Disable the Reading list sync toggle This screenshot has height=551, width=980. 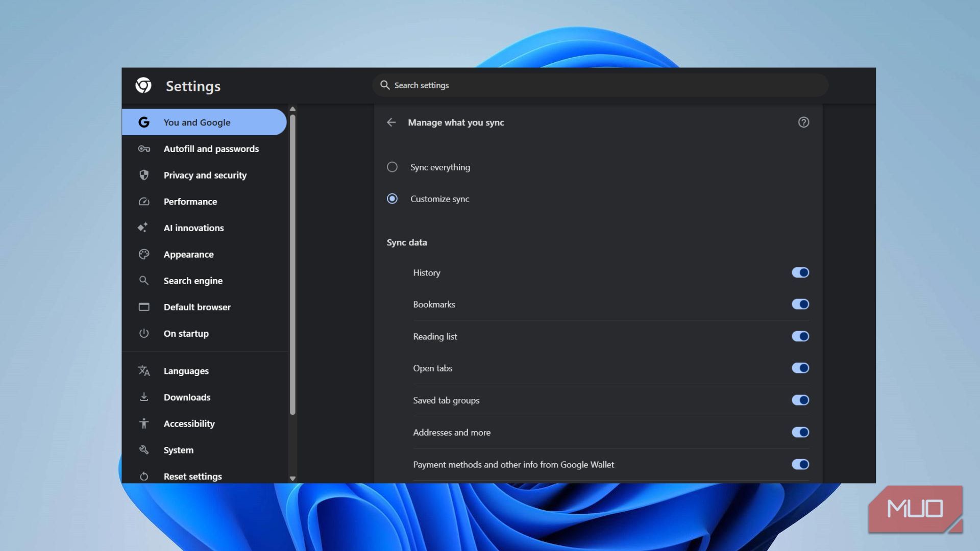[800, 336]
